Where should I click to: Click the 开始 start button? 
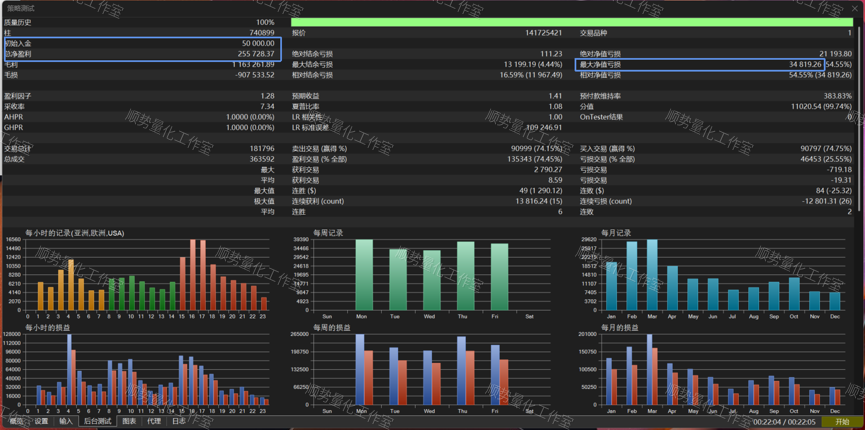point(842,421)
